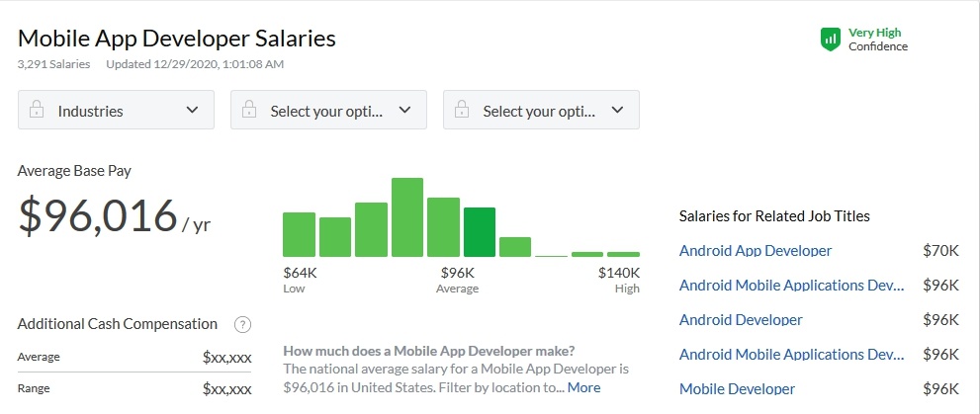Expand the Industries dropdown
The image size is (980, 414).
click(192, 111)
